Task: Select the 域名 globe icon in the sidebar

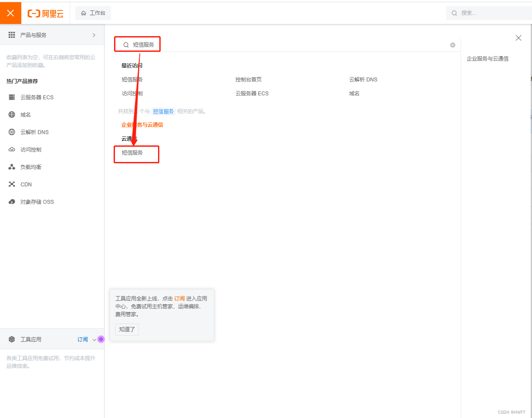Action: pyautogui.click(x=12, y=115)
